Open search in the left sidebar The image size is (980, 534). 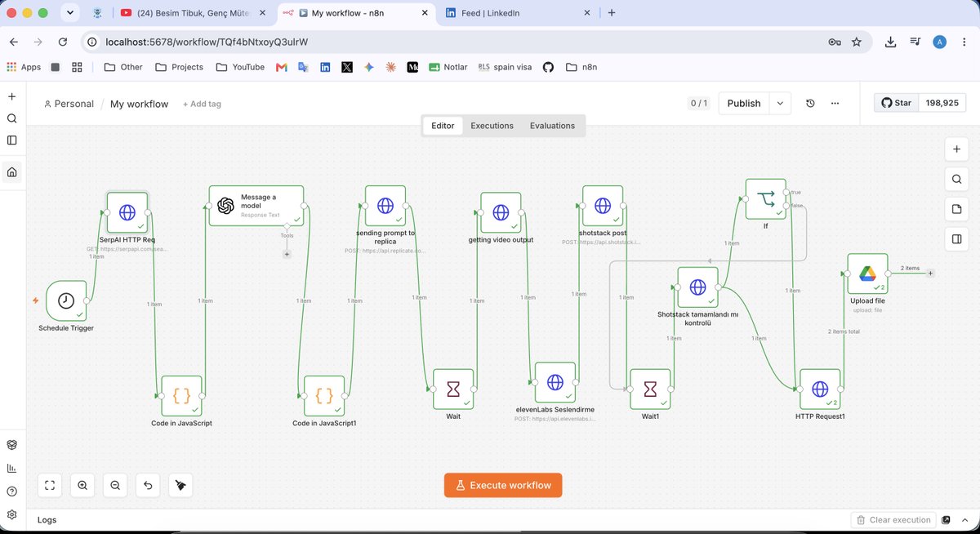point(12,118)
